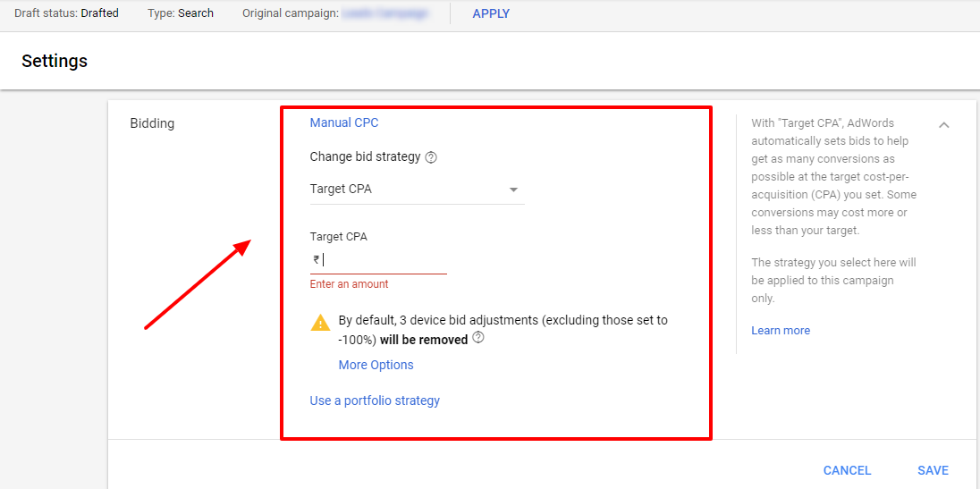This screenshot has height=489, width=980.
Task: Open the Manual CPC link
Action: coord(344,122)
